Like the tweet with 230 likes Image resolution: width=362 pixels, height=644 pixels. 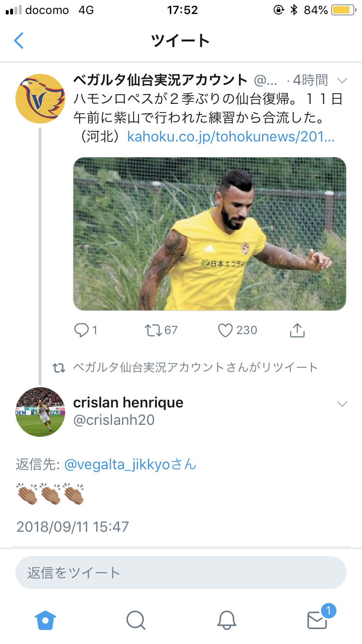225,330
